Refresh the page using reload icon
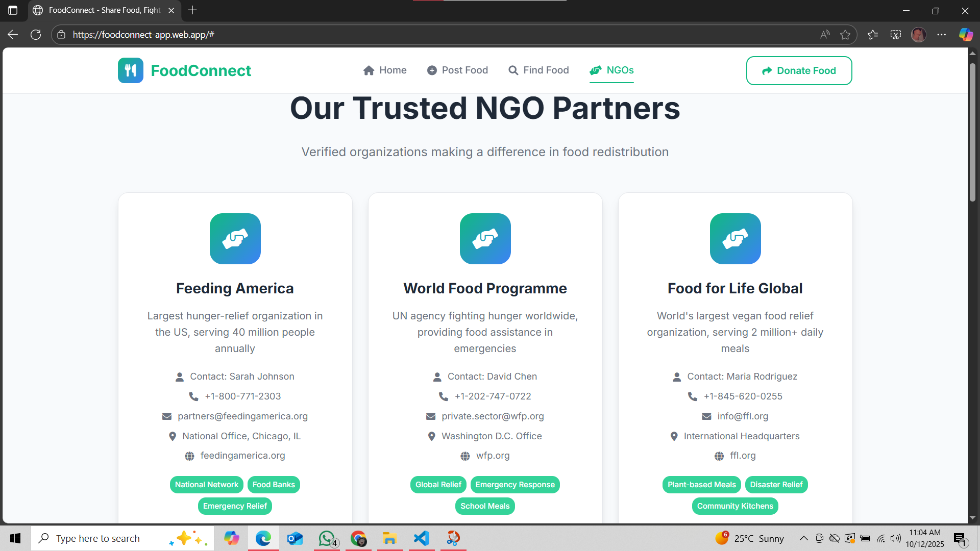 (x=36, y=35)
